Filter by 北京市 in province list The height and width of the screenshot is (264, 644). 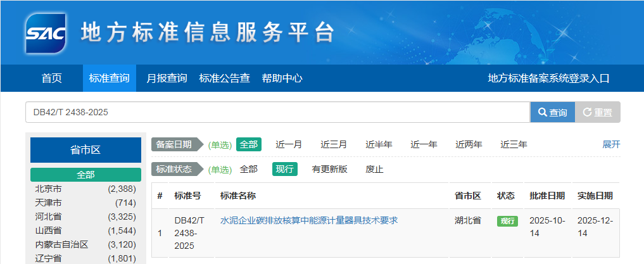pyautogui.click(x=49, y=189)
